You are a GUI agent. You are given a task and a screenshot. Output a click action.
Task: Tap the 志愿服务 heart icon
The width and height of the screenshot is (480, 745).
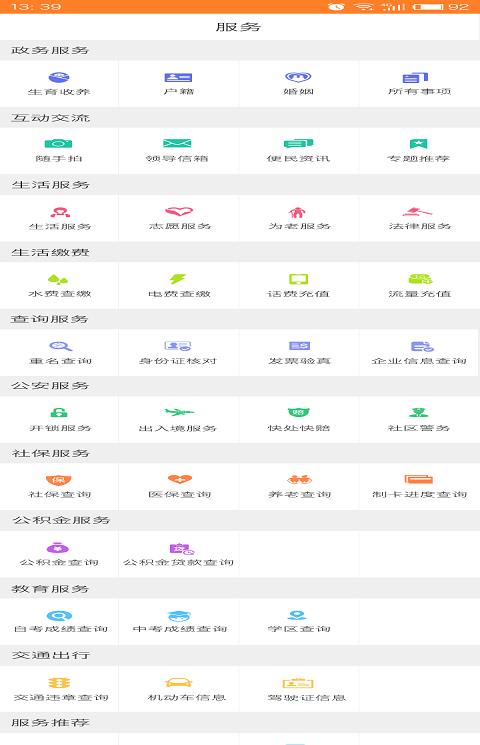(x=179, y=211)
